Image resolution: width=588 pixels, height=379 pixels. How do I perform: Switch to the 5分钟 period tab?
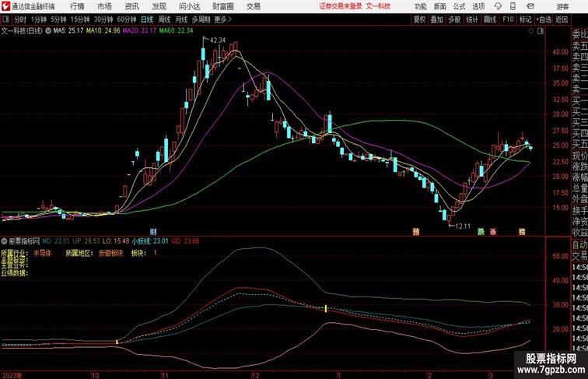(58, 19)
